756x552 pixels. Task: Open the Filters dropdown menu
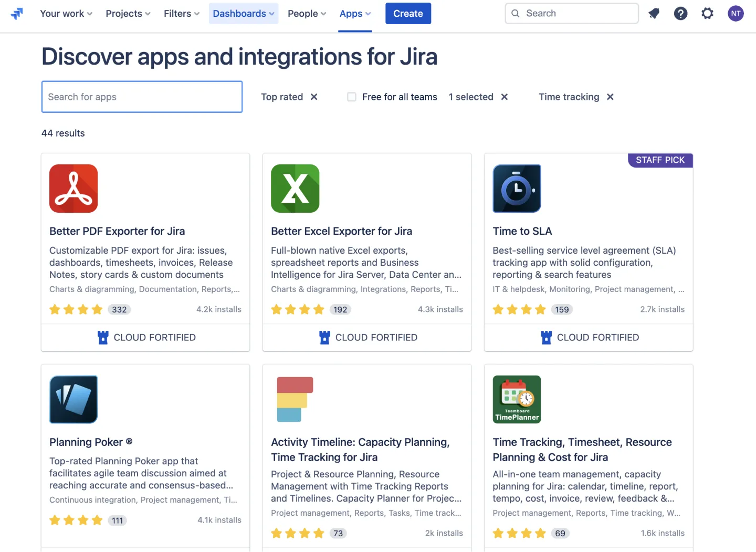(x=181, y=13)
